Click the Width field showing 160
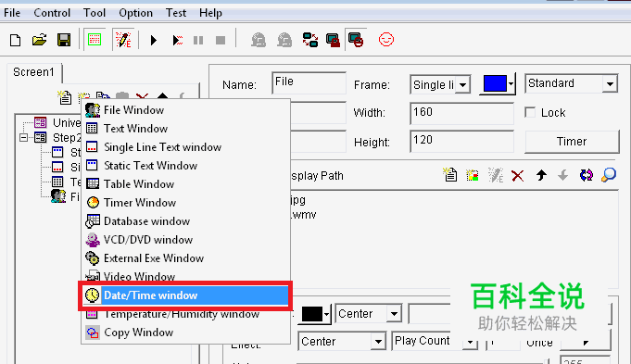This screenshot has width=631, height=364. tap(461, 113)
